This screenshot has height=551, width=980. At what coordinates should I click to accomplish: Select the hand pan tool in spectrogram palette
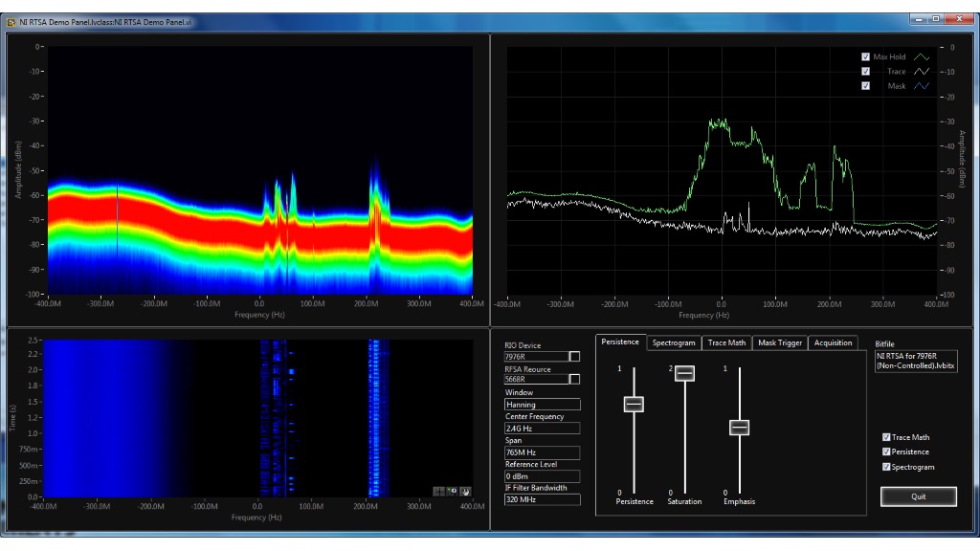[465, 492]
